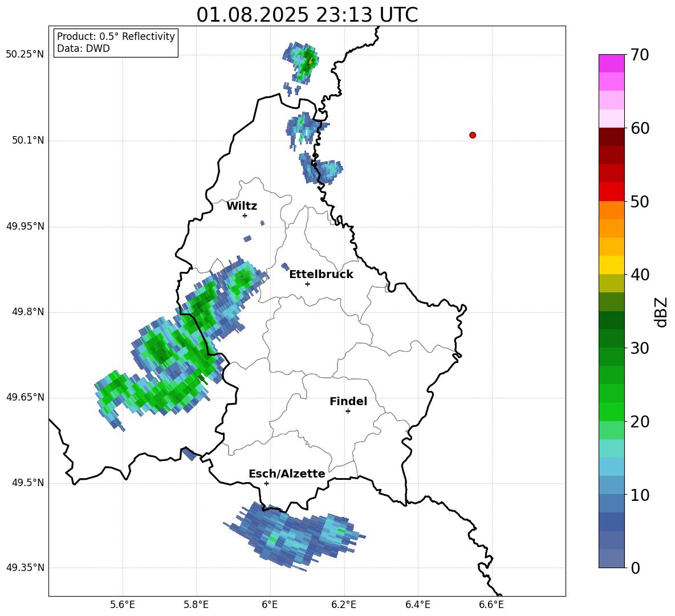
Task: Click the 5.6°E longitude label
Action: tap(123, 605)
